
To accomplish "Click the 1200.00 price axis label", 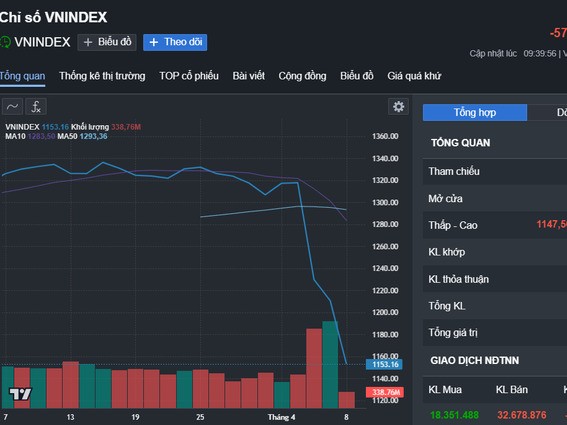I will (385, 313).
